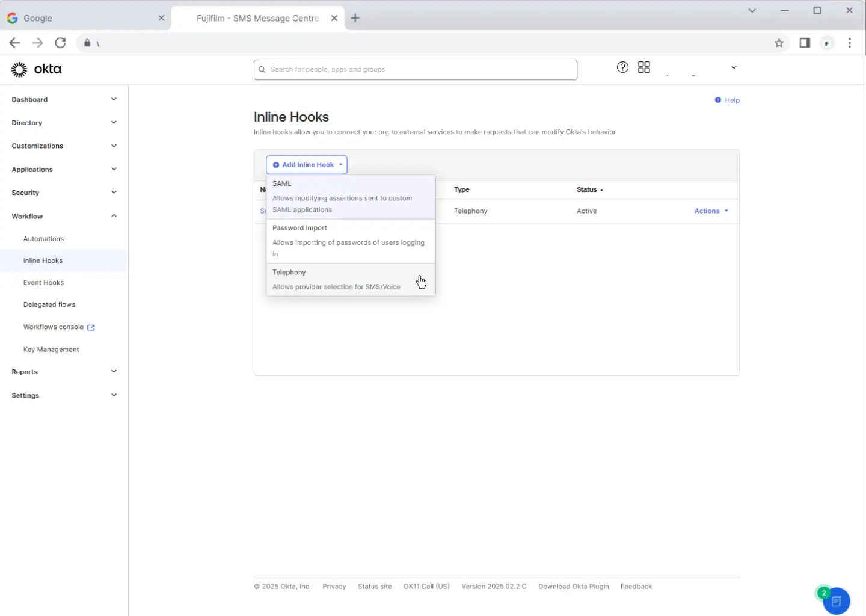Screen dimensions: 866x616
Task: Open the apps grid icon
Action: (x=644, y=67)
